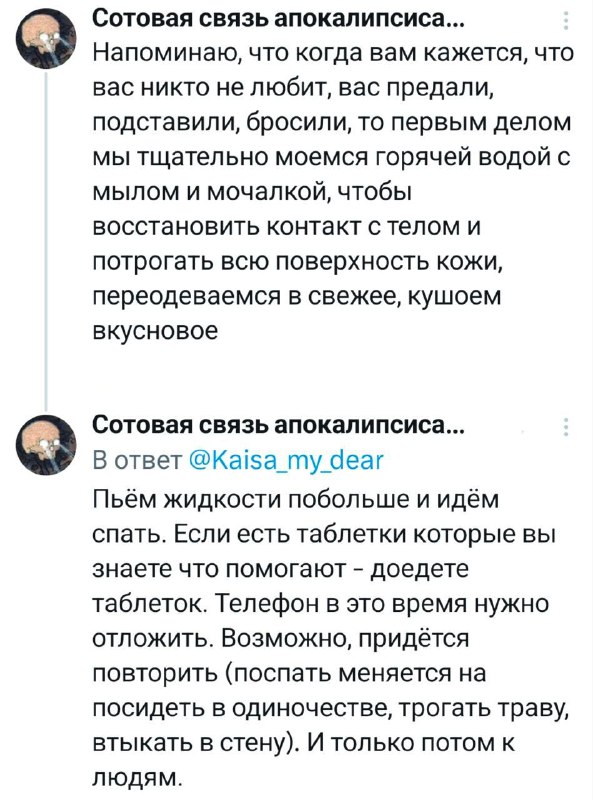Click the 'В ответ' label in the reply
The height and width of the screenshot is (800, 593).
point(138,461)
